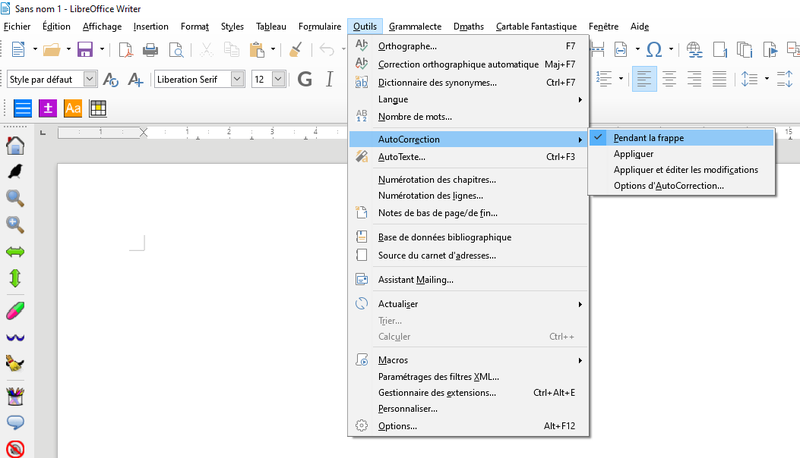
Task: Click the Clone formatting paintbrush icon
Action: click(x=296, y=49)
